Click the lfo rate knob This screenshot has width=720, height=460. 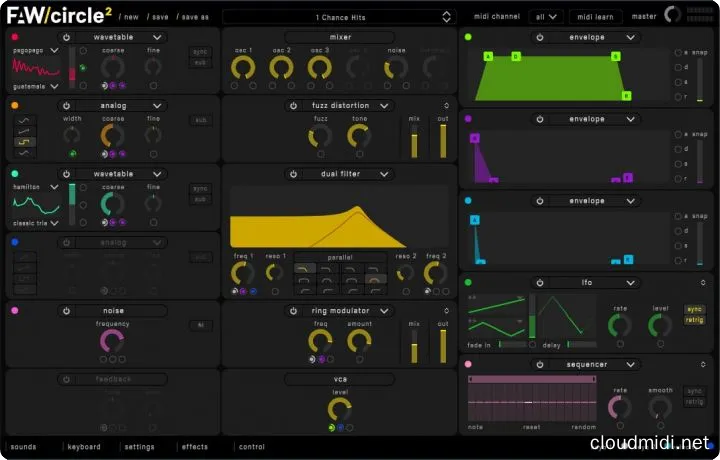[620, 325]
